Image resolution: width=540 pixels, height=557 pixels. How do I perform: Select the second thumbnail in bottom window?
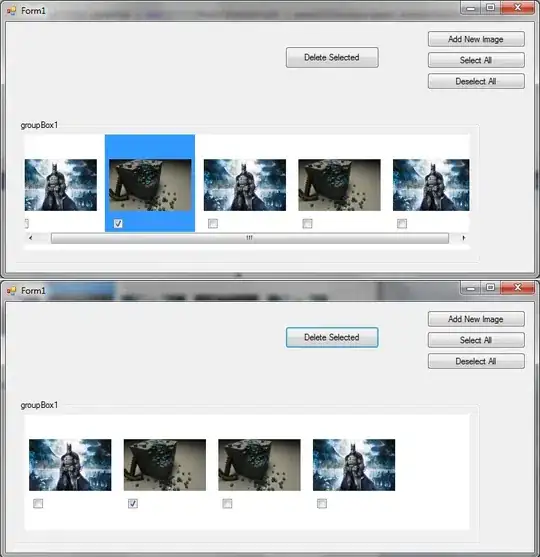[165, 465]
